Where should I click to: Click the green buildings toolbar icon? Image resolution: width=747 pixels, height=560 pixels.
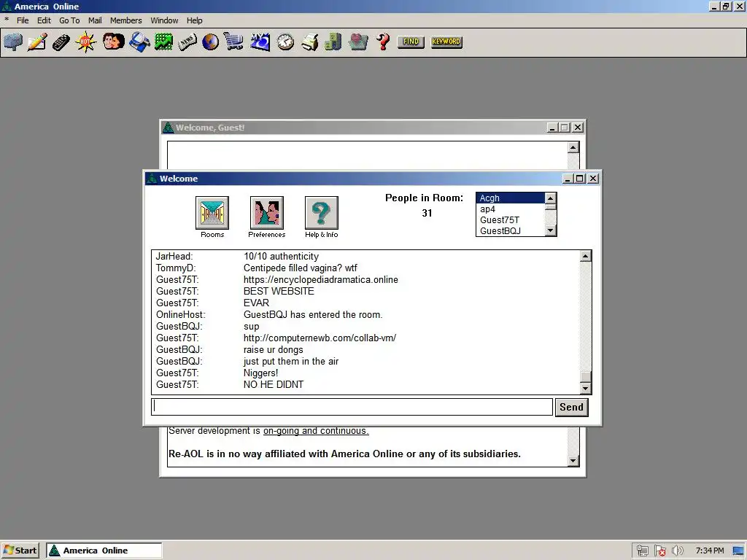(x=333, y=42)
